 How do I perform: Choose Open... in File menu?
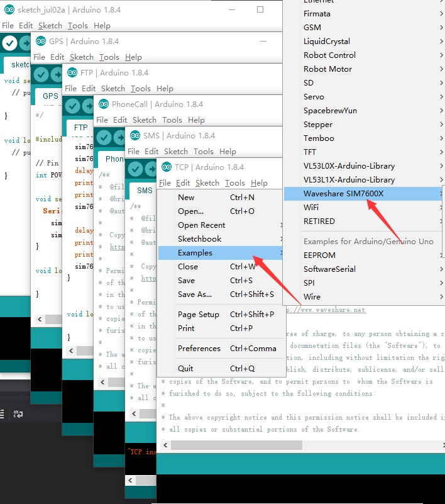[x=220, y=211]
